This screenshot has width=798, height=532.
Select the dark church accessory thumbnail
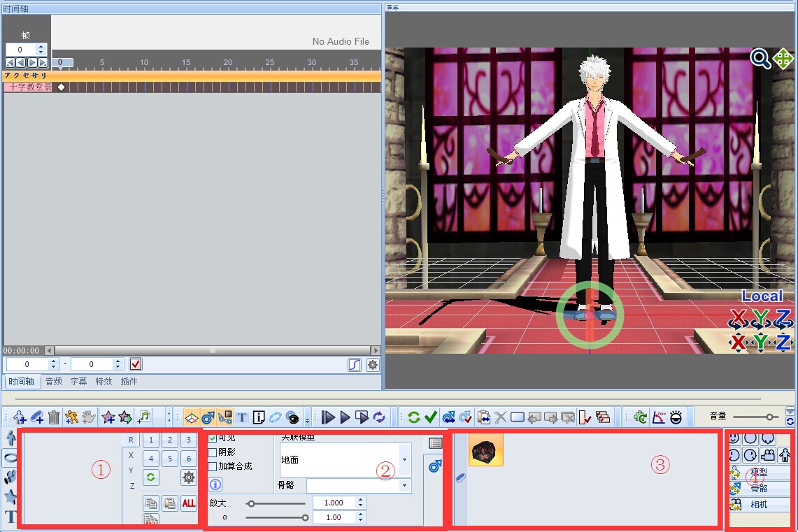485,451
